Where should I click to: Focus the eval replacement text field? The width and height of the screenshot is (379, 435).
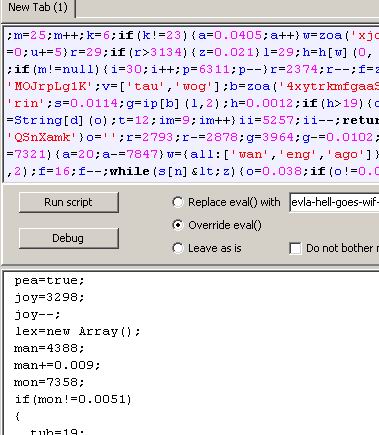(334, 202)
